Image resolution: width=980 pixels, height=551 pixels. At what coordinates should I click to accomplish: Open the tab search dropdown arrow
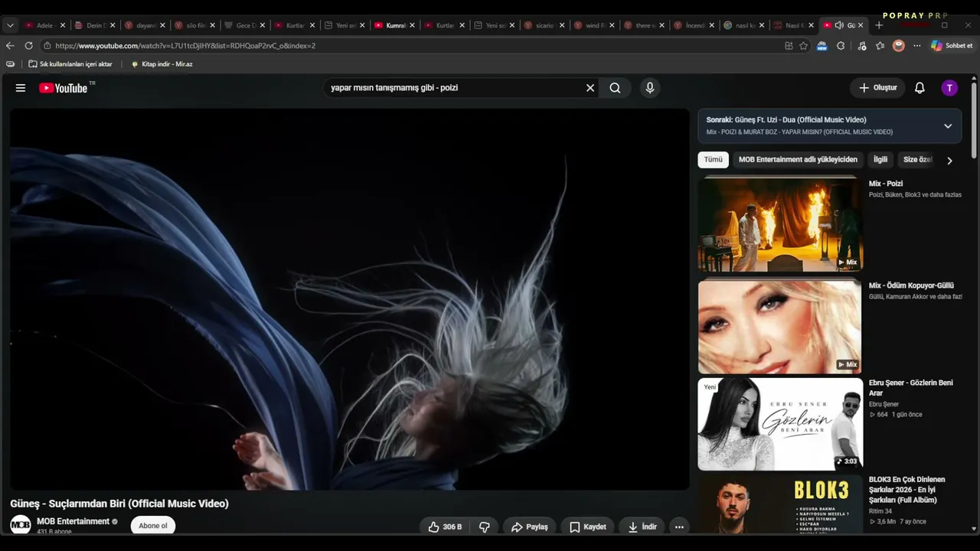(10, 25)
